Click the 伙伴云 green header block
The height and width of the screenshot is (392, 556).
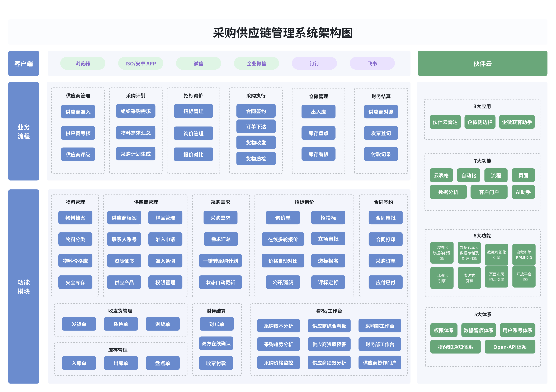[x=482, y=63]
